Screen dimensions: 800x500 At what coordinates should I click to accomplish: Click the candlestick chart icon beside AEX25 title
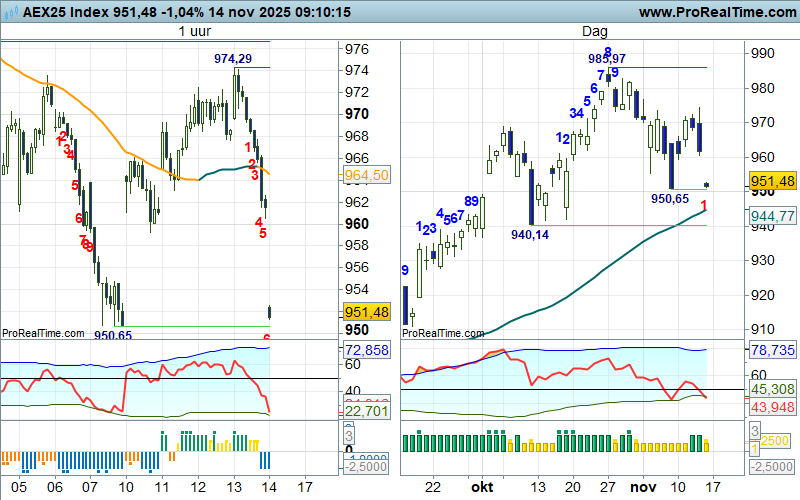pyautogui.click(x=11, y=12)
